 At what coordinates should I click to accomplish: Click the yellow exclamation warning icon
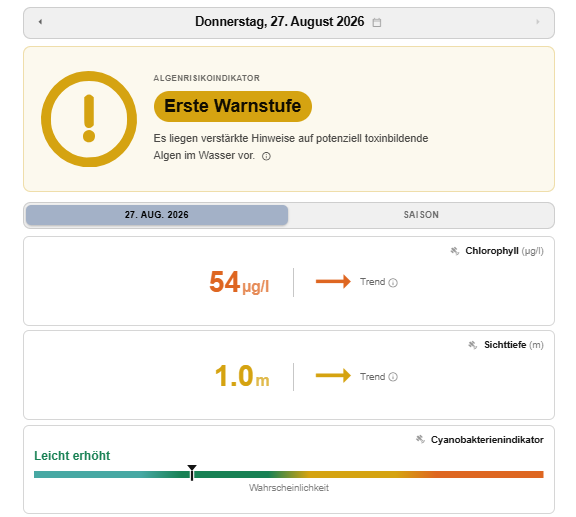tap(89, 119)
